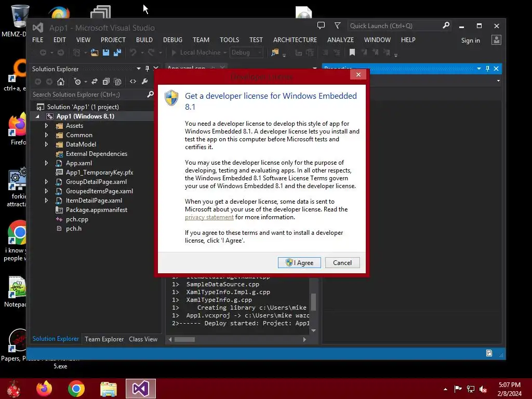This screenshot has height=399, width=532.
Task: Expand GroupDetailPage.xaml node
Action: pyautogui.click(x=46, y=182)
